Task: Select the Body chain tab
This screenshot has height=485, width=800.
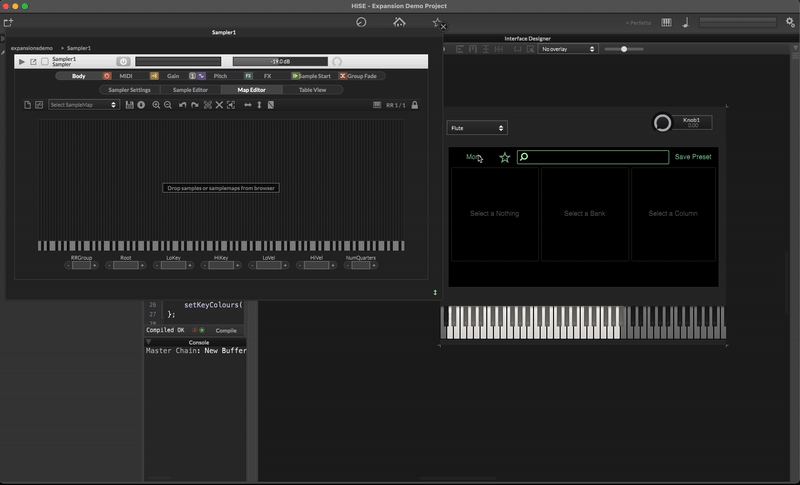Action: (79, 76)
